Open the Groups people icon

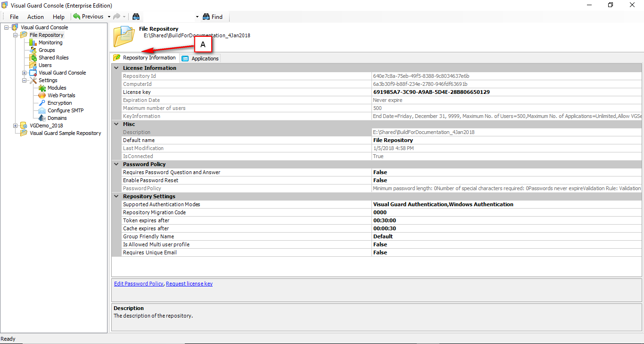33,50
